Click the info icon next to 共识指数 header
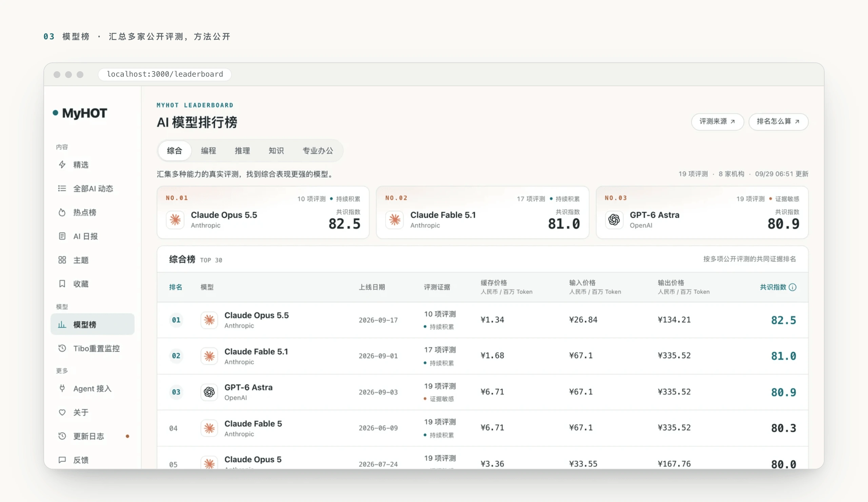The height and width of the screenshot is (502, 868). point(793,287)
